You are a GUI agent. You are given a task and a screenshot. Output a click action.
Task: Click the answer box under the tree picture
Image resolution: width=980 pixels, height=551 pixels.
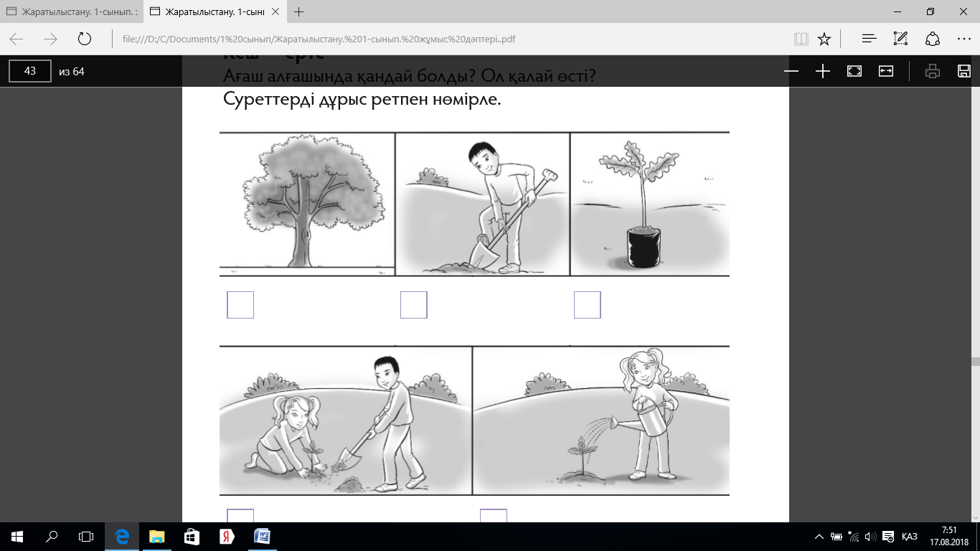coord(240,305)
